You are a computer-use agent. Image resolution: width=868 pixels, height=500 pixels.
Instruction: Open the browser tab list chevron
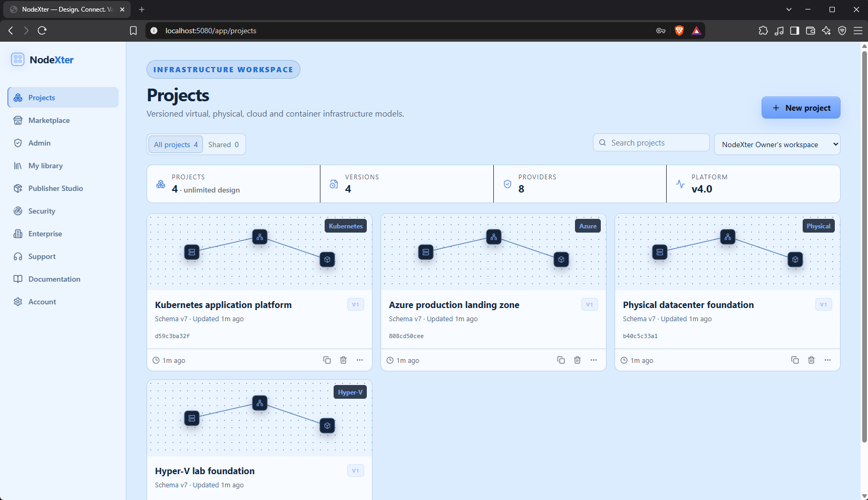pyautogui.click(x=788, y=9)
